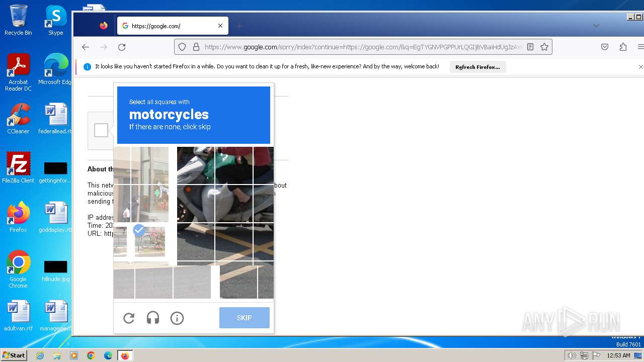Minimize the Firefox window
The image size is (644, 362).
630,17
